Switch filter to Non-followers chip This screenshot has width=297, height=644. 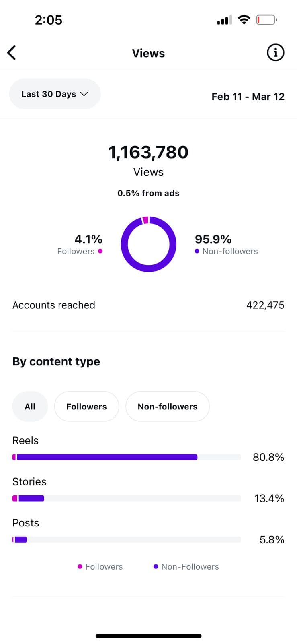(x=167, y=407)
